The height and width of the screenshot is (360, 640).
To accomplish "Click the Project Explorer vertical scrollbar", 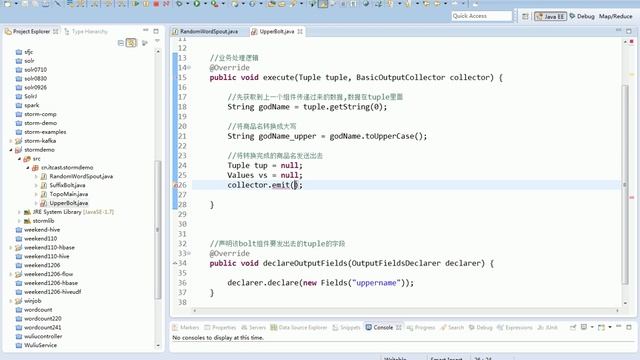I will 158,229.
